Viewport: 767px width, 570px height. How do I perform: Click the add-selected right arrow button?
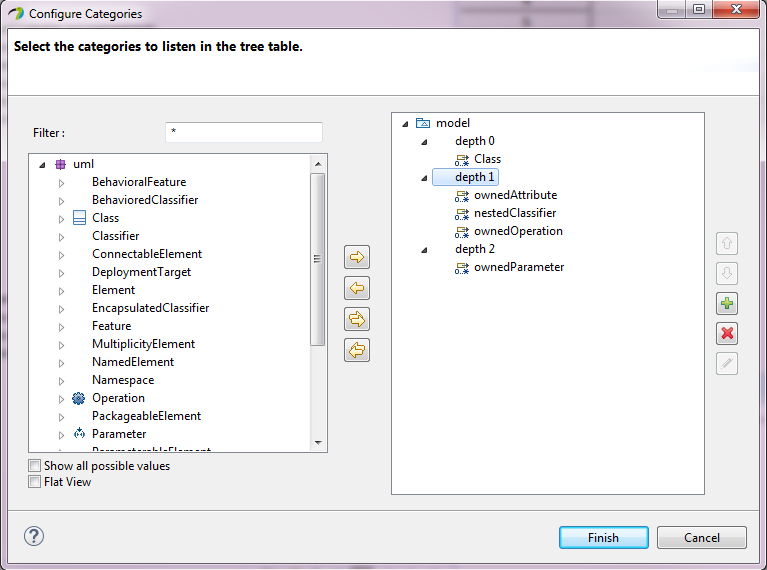tap(357, 257)
